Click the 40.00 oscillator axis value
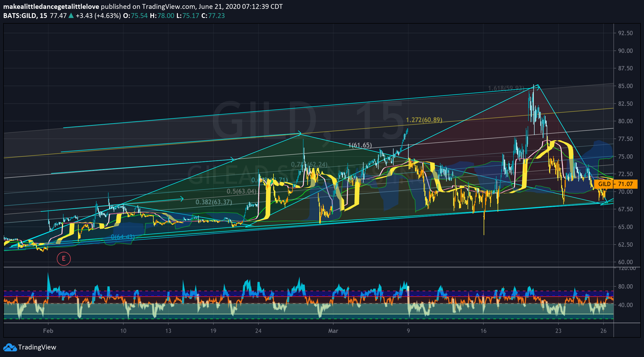644x357 pixels. click(625, 305)
